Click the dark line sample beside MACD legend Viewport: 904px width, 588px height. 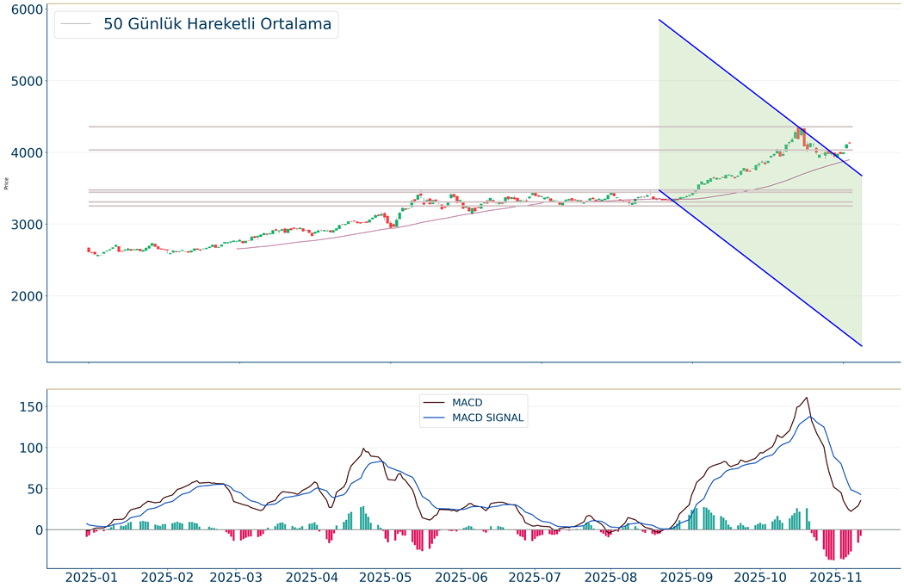pos(435,402)
